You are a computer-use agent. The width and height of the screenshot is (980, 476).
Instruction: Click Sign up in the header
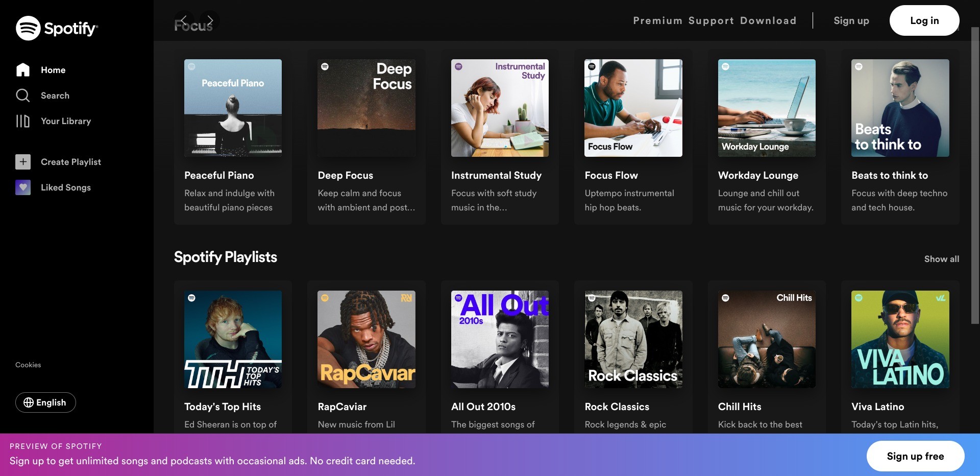click(x=851, y=20)
